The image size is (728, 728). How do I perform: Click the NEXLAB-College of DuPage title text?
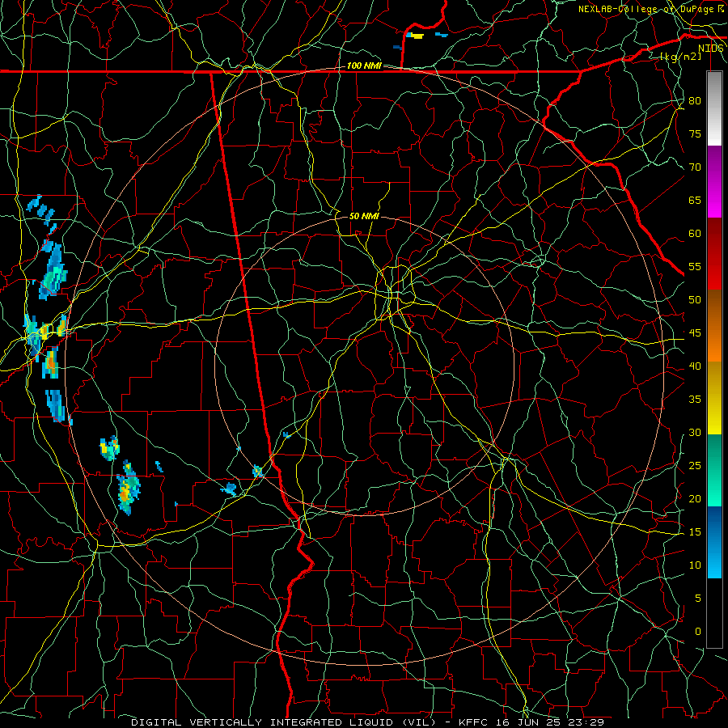(x=647, y=9)
